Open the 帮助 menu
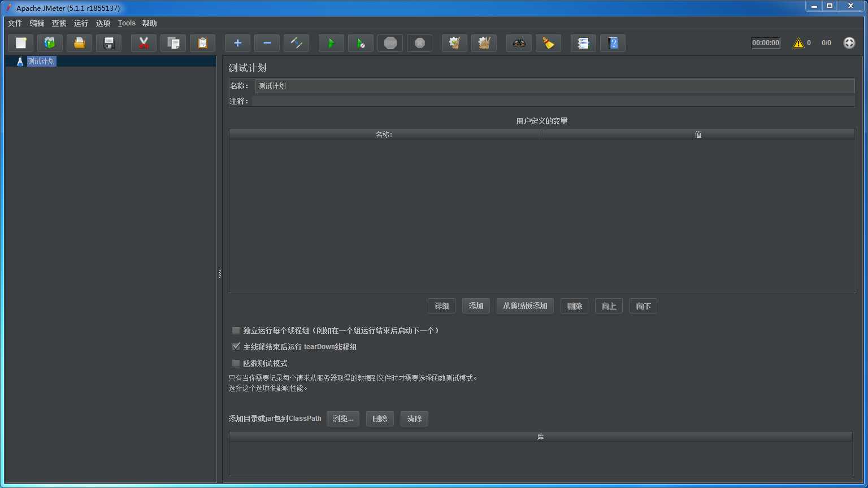The width and height of the screenshot is (868, 488). 150,23
